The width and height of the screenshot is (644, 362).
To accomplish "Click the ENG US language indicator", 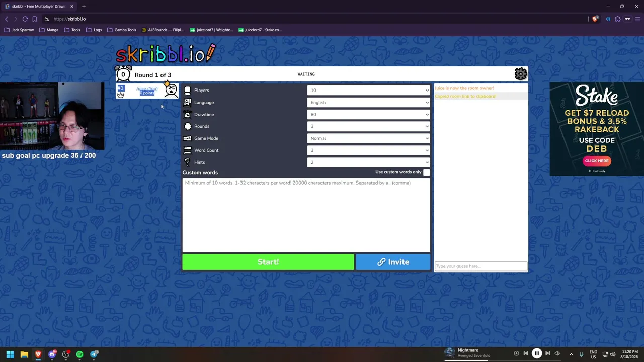I will point(593,354).
